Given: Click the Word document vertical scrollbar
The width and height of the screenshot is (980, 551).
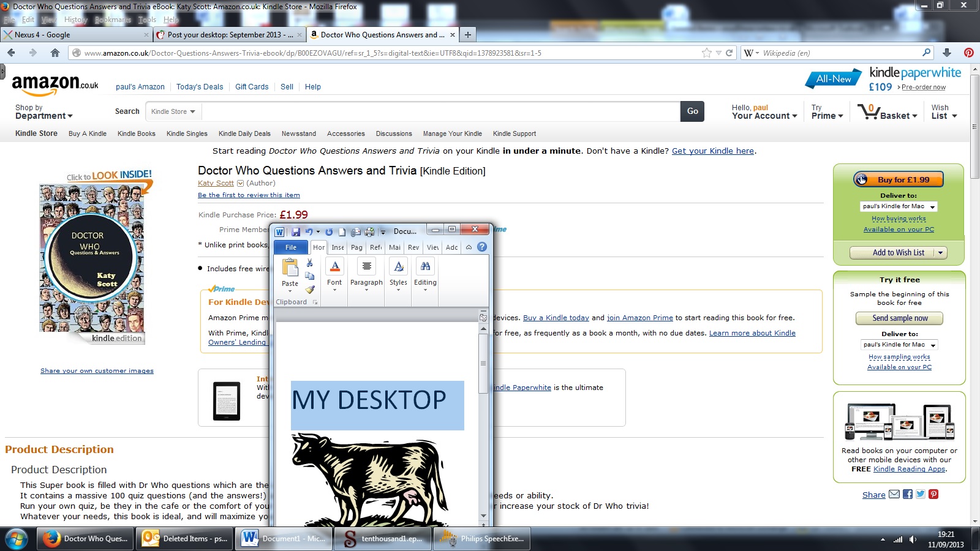Looking at the screenshot, I should pos(483,422).
